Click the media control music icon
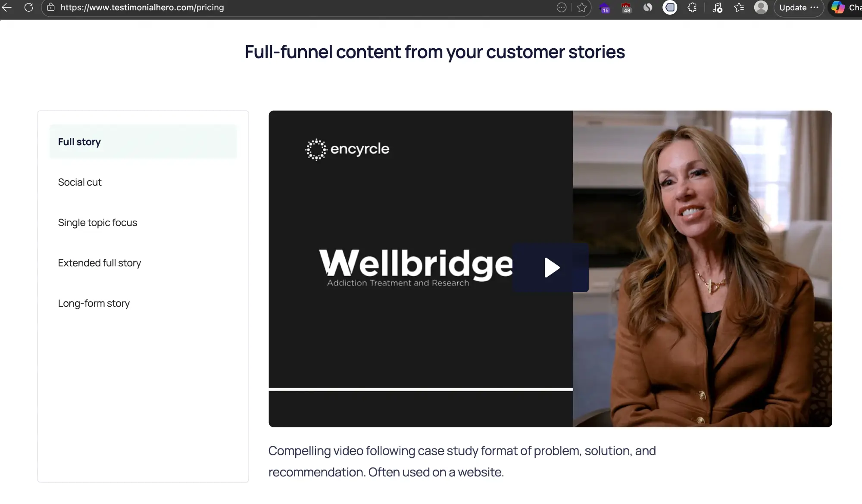Screen dimensions: 862x504 717,7
